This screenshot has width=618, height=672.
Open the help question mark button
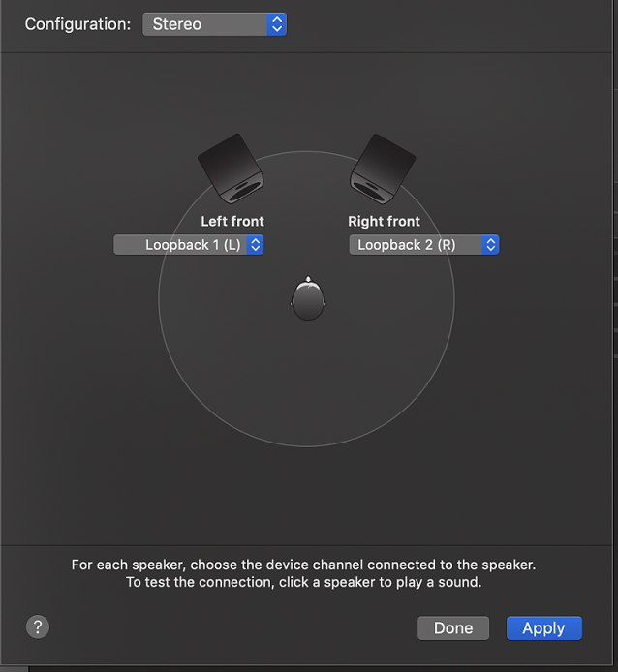pos(38,627)
